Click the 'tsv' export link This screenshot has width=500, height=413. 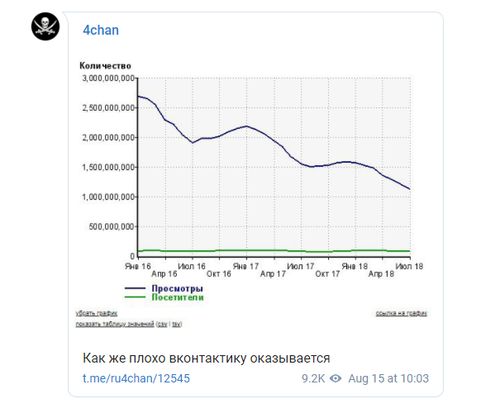click(x=176, y=324)
